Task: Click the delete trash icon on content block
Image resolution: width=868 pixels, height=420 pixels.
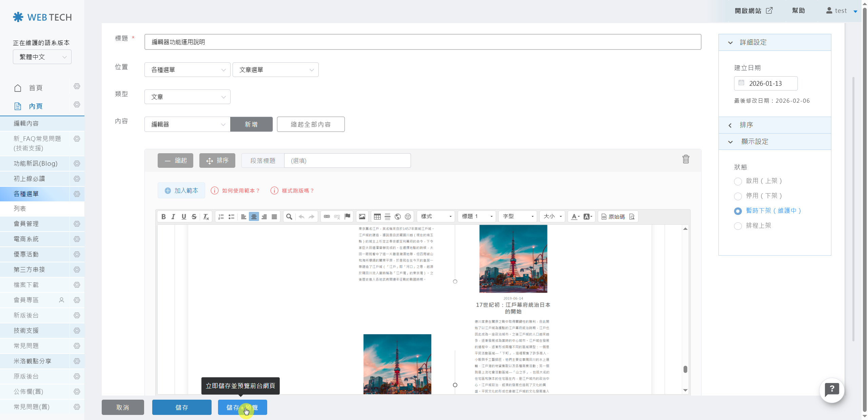Action: 686,159
